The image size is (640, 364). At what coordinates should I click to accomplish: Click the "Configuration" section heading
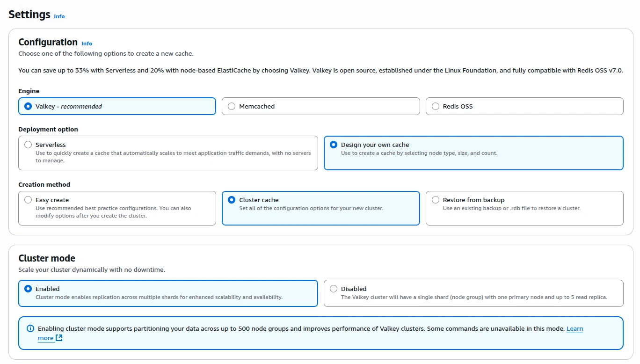click(x=48, y=42)
